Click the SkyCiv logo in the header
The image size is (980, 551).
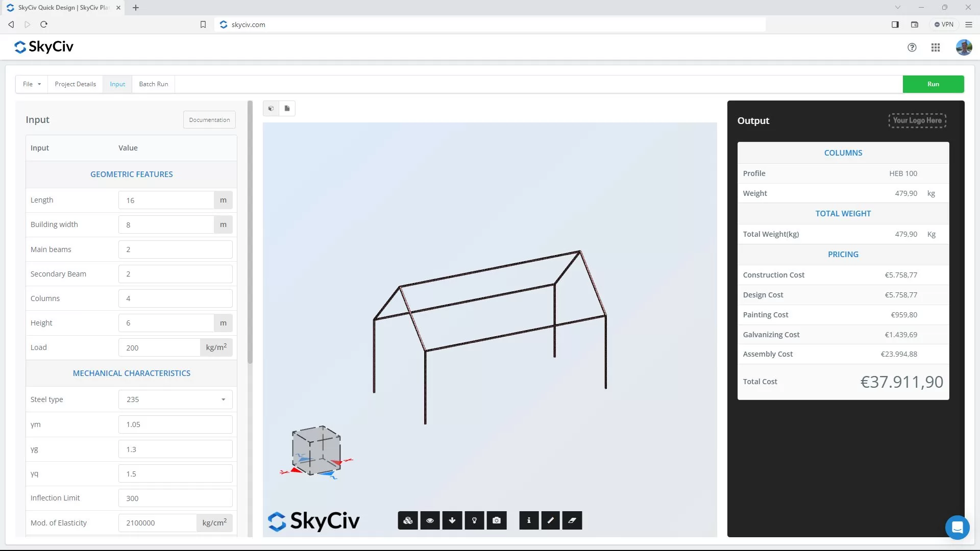tap(44, 47)
